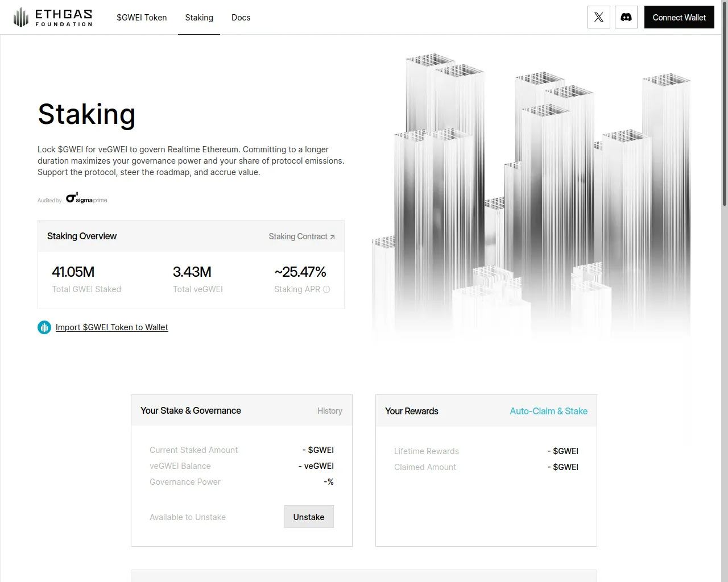
Task: Open the Staking Contract link
Action: point(302,236)
